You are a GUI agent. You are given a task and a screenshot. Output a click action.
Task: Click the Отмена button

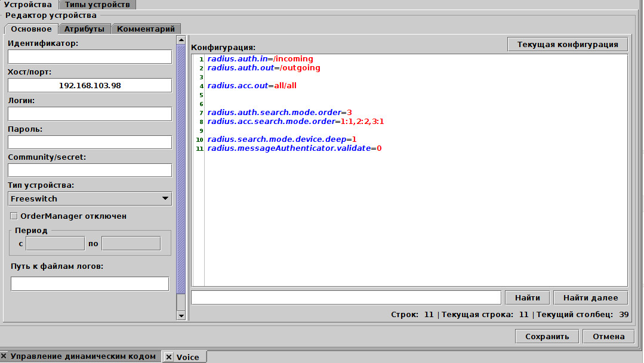tap(608, 336)
